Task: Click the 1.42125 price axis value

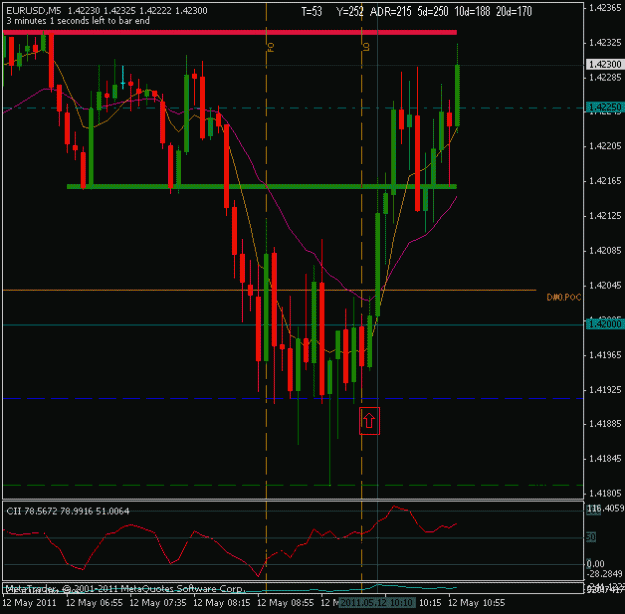Action: click(605, 216)
